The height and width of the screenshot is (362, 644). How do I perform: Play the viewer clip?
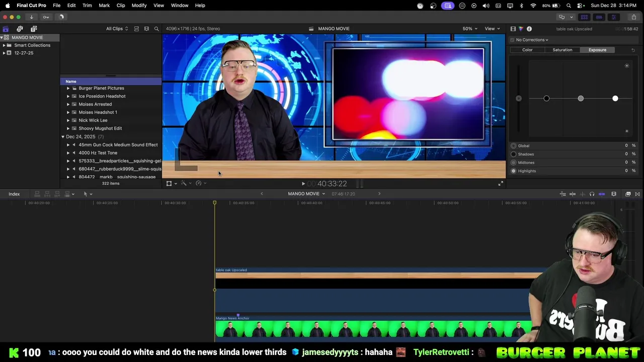[x=303, y=184]
